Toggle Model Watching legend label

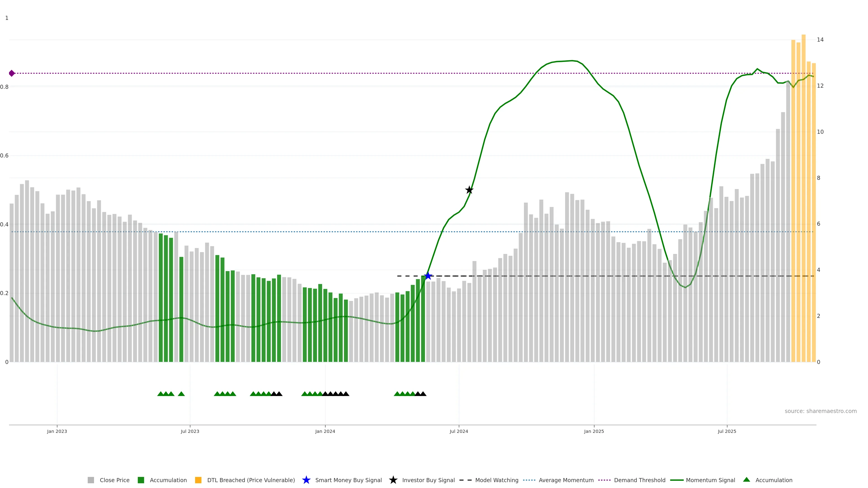496,480
